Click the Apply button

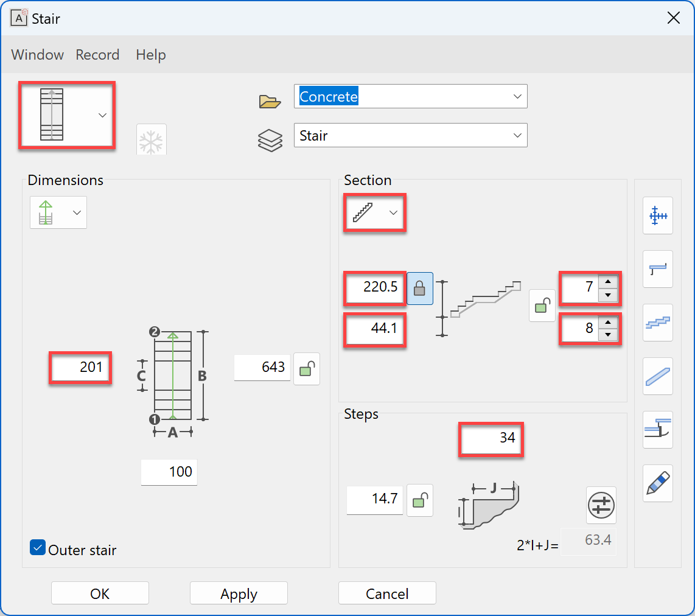click(239, 593)
